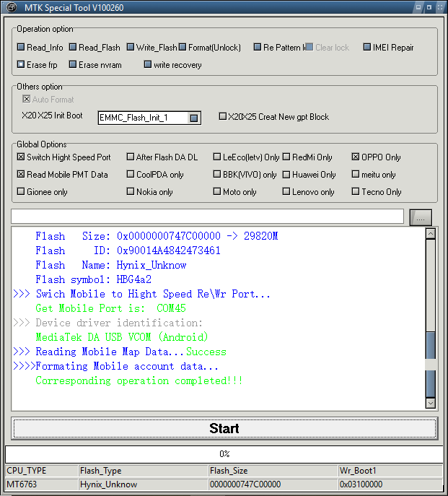Click the progress bar showing 0%

(224, 454)
